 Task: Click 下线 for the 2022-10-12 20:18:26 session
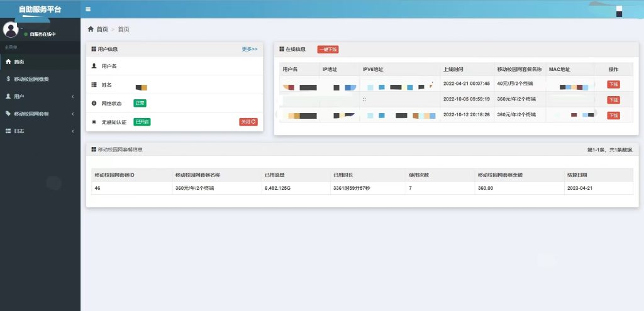[x=613, y=116]
